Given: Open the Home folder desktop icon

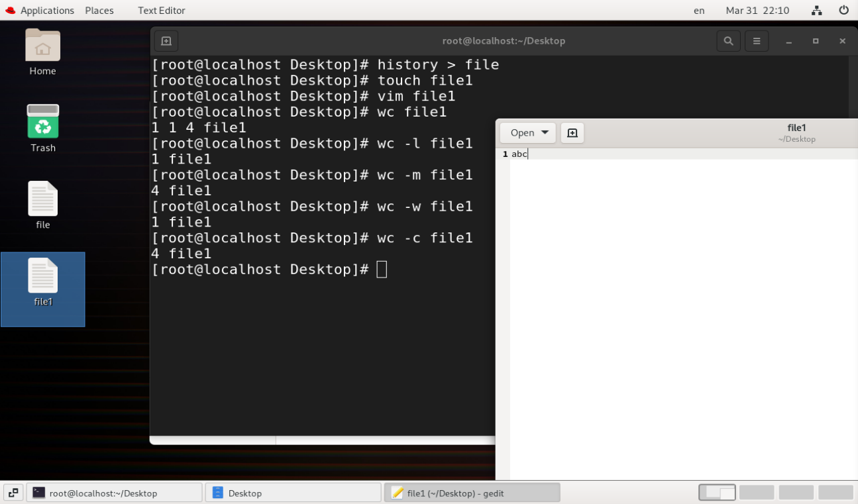Looking at the screenshot, I should [42, 46].
